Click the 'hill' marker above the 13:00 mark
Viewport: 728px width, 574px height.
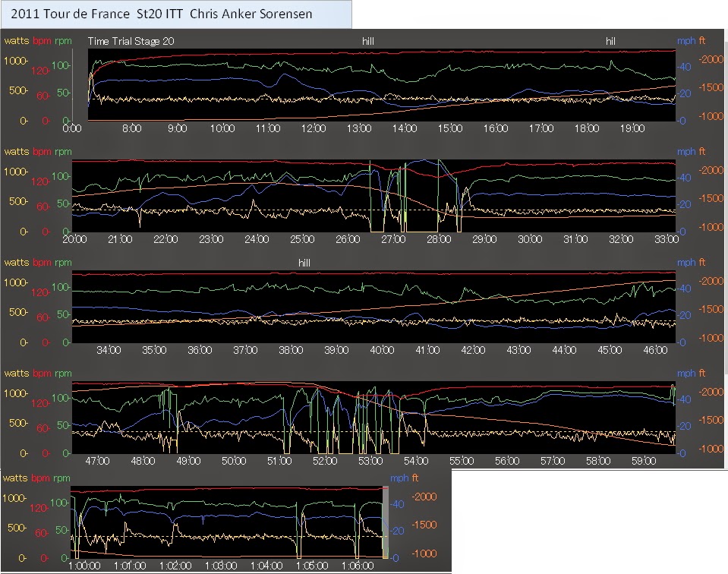(x=367, y=41)
